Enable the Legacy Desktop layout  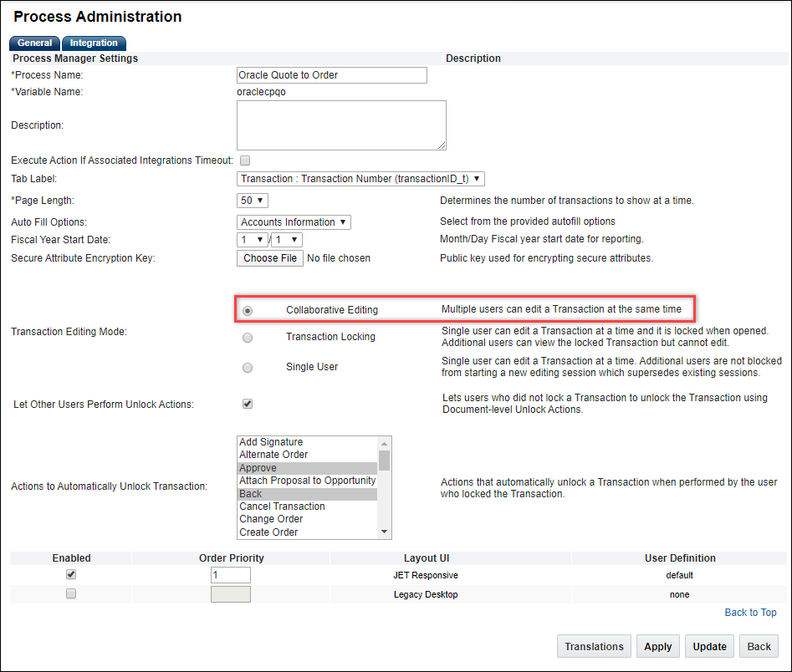pos(71,593)
